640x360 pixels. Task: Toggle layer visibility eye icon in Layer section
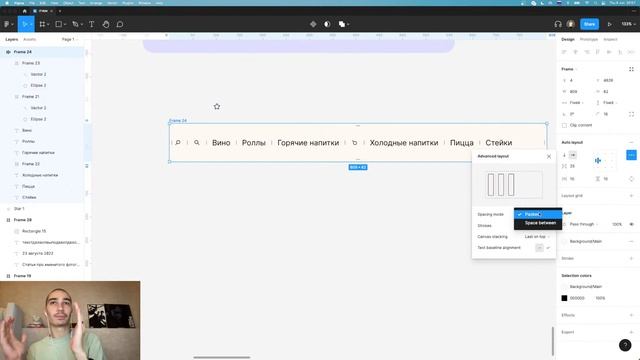[x=631, y=224]
